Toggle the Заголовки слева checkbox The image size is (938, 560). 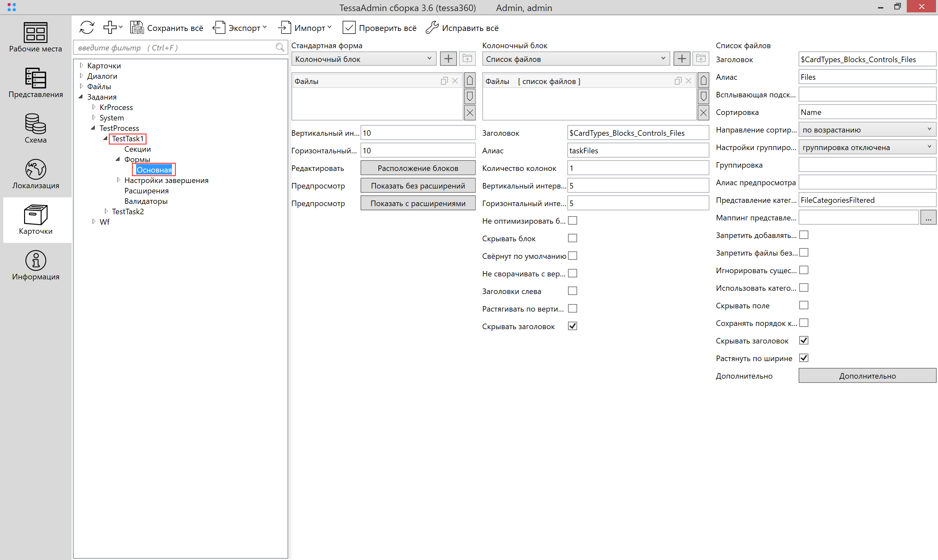(x=572, y=291)
